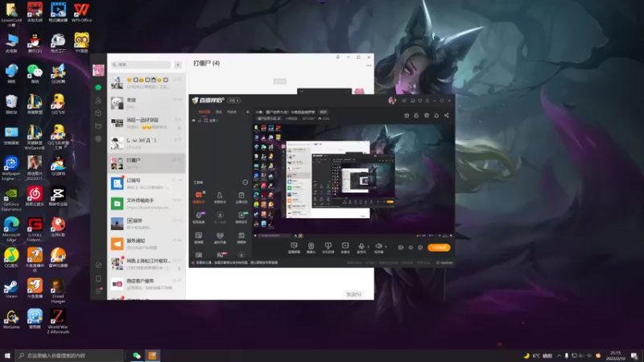Open the video playback source icon
Viewport: 644px width, 362px height.
tap(345, 246)
